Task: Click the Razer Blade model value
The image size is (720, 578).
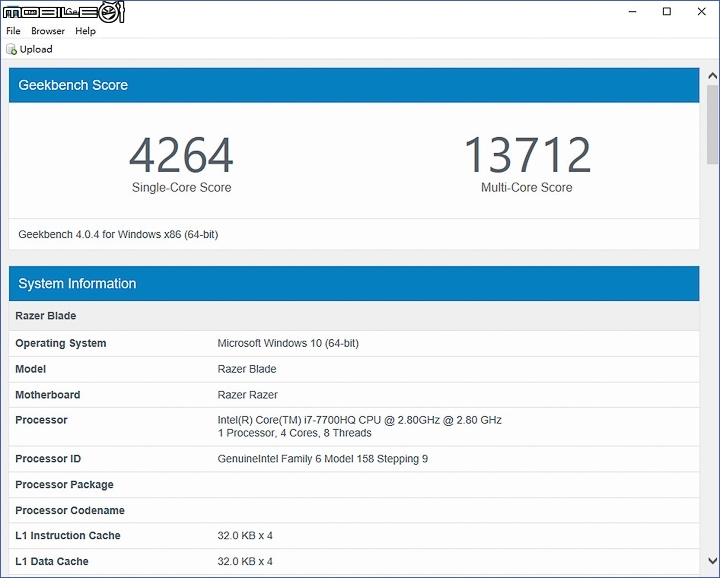Action: [x=247, y=369]
